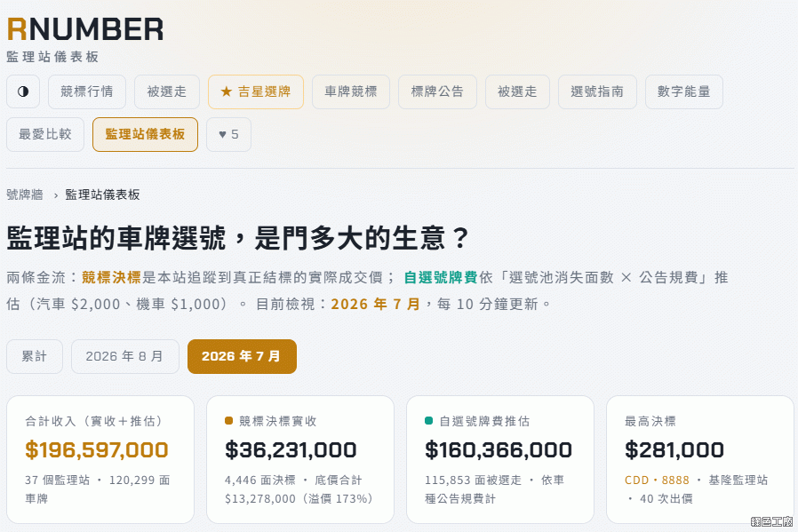Click the RNUMBER logo
Viewport: 798px width, 532px height.
(85, 29)
